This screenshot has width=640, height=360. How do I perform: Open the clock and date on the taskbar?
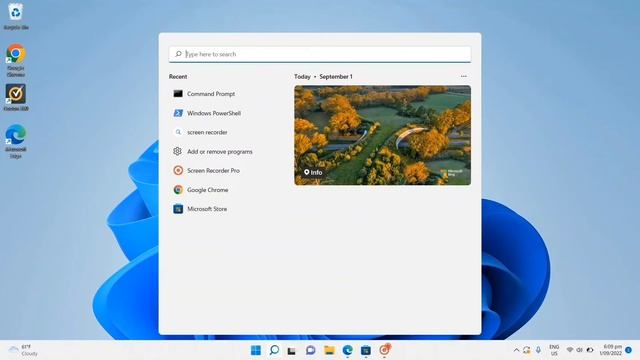[x=611, y=350]
